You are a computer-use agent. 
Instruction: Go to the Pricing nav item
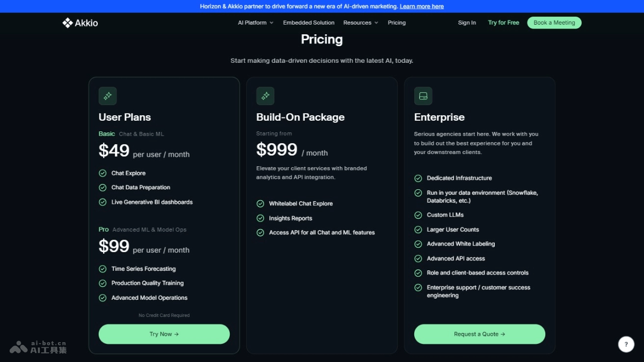tap(397, 23)
